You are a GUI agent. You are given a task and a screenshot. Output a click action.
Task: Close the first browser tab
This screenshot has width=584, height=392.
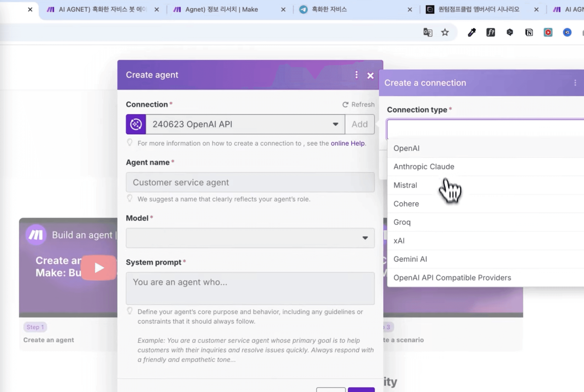(30, 10)
